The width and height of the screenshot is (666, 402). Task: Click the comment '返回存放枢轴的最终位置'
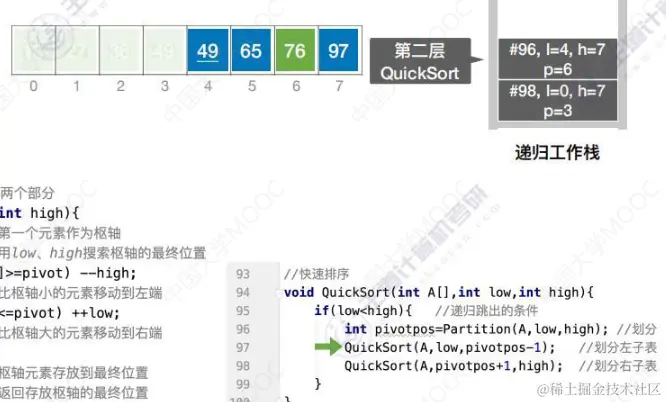[x=74, y=392]
